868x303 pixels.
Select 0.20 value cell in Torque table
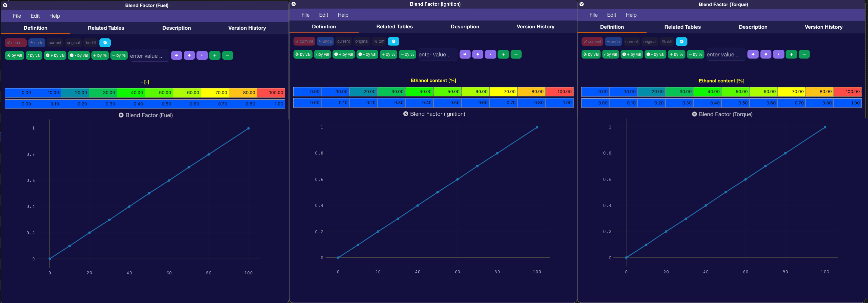click(x=652, y=103)
